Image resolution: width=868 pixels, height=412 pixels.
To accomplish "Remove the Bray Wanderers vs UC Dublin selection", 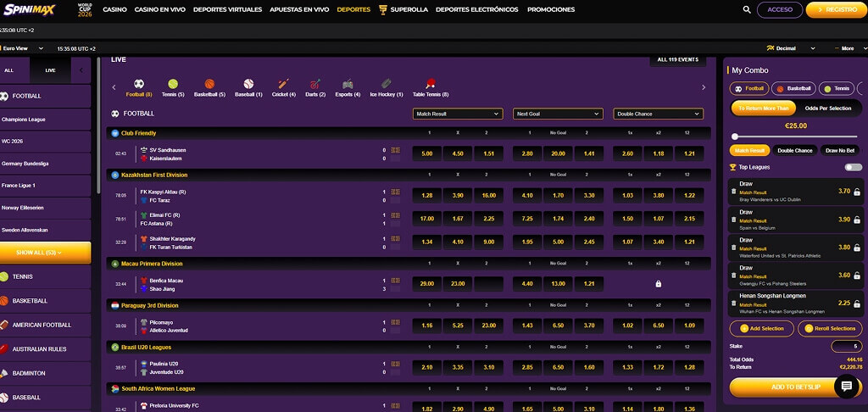I will click(734, 192).
